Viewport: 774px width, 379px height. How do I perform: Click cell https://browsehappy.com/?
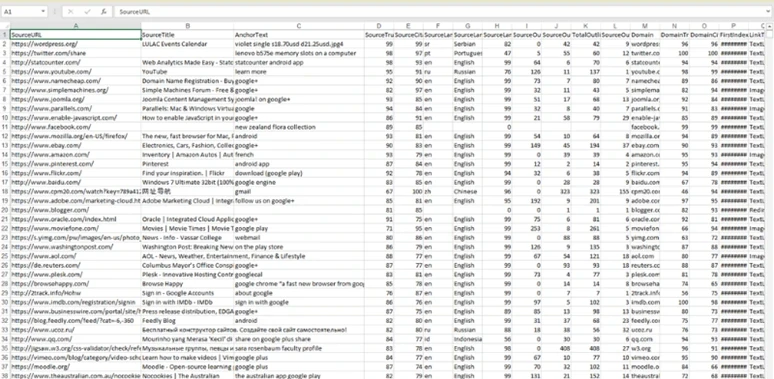76,284
